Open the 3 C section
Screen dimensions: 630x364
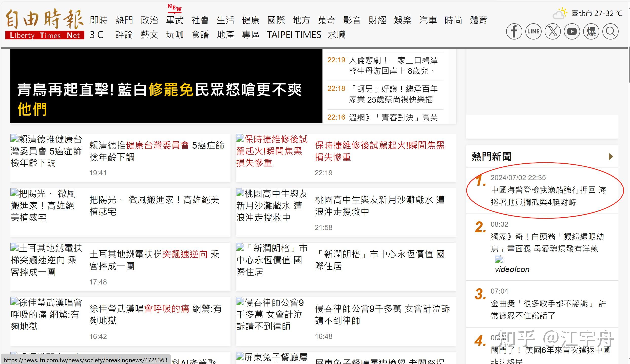(97, 35)
